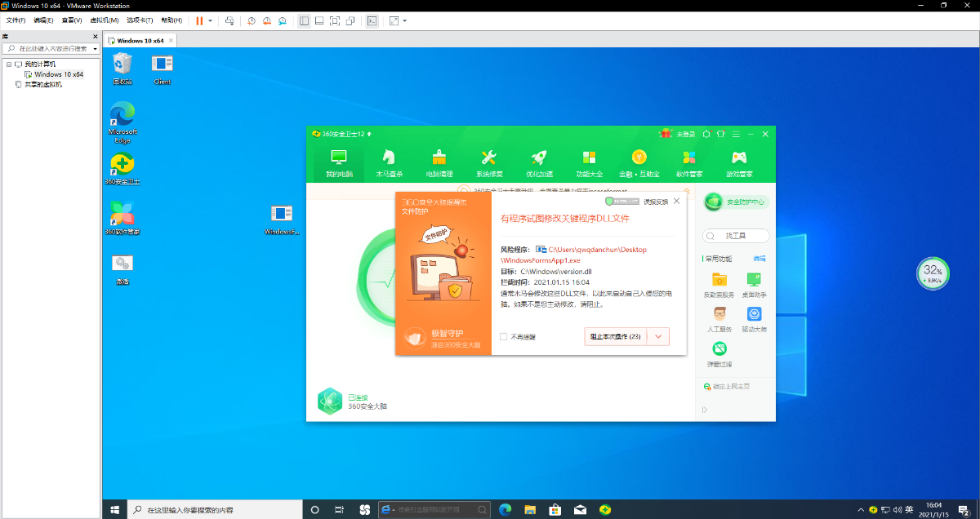Image resolution: width=980 pixels, height=519 pixels.
Task: Expand sidebar arrow at bottom right panel
Action: [704, 410]
